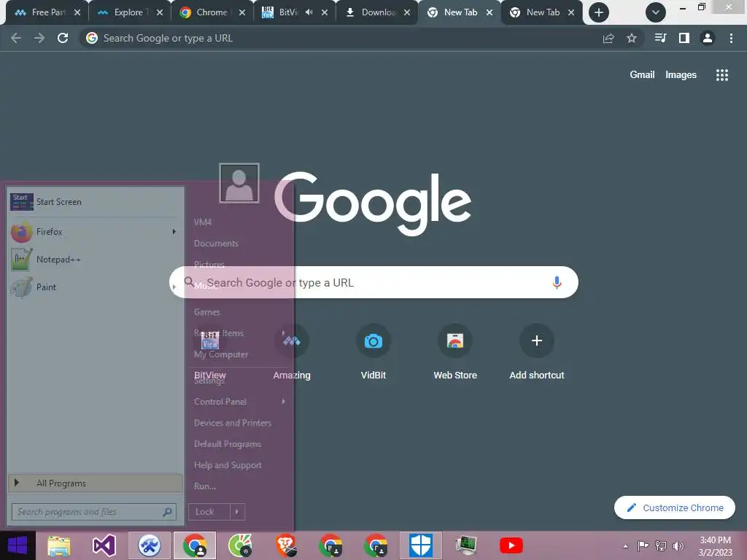Click Search programs and files box

click(x=94, y=512)
